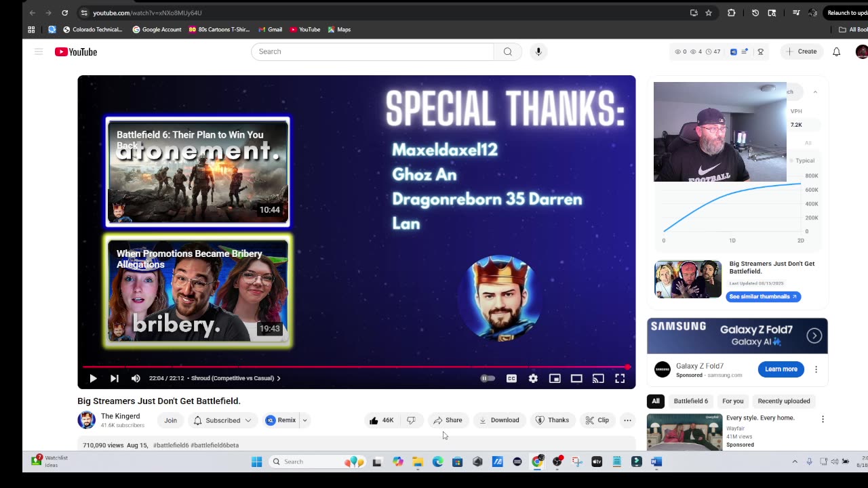Open more actions ellipsis under video
The width and height of the screenshot is (868, 488).
coord(627,420)
